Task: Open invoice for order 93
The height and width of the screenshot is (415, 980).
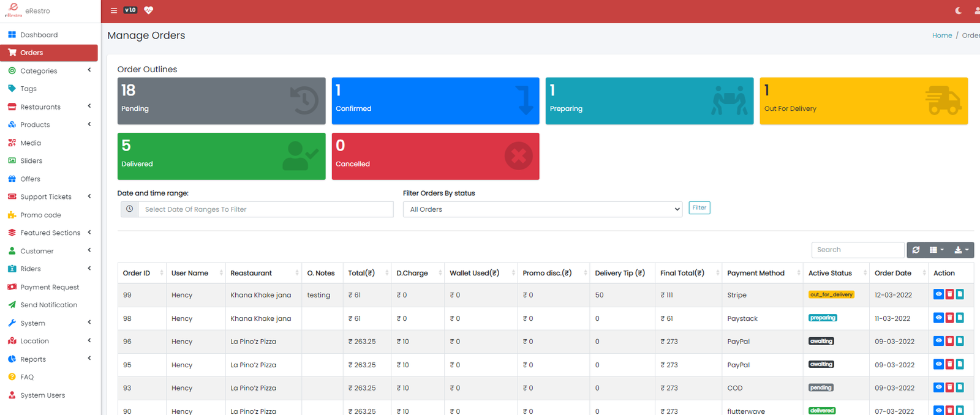Action: tap(960, 387)
